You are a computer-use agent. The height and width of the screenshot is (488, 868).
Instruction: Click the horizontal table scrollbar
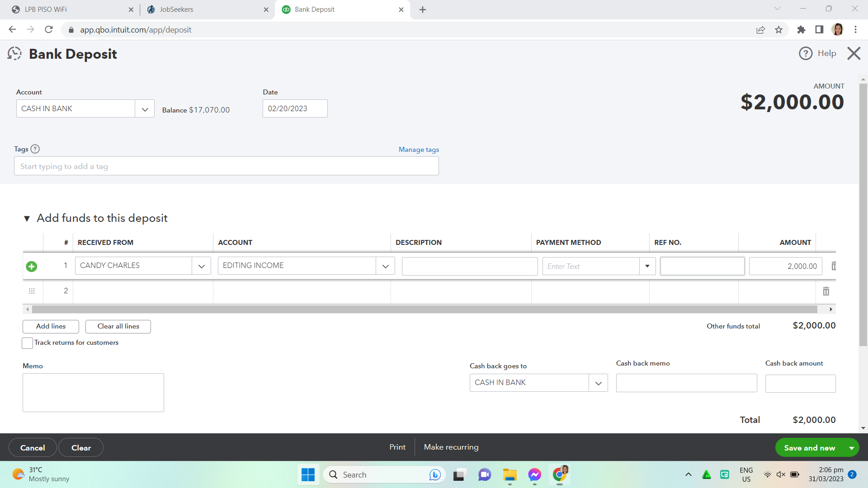tap(424, 310)
